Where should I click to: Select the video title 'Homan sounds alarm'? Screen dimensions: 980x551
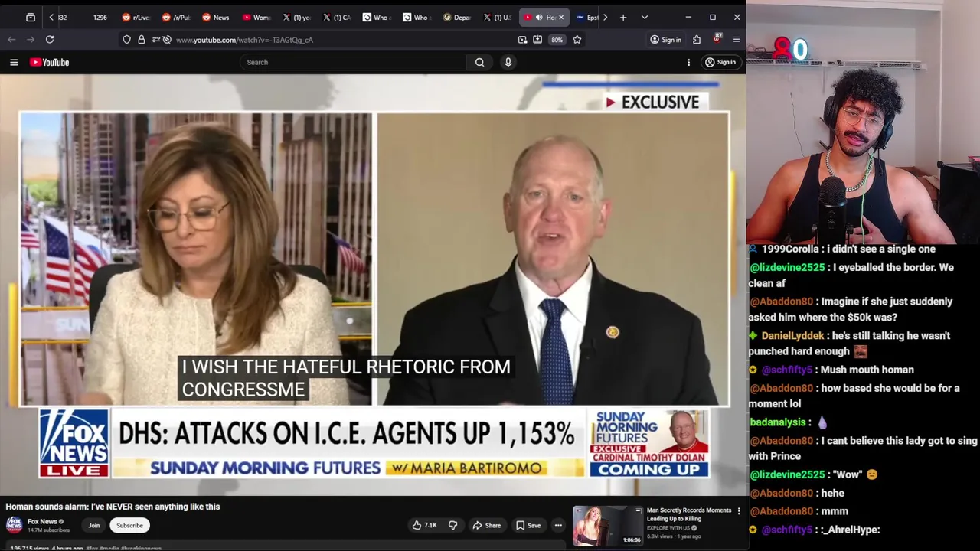(x=113, y=507)
